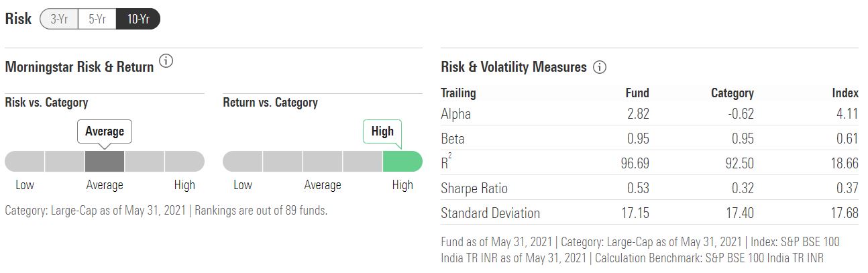The height and width of the screenshot is (273, 868).
Task: Click the Average risk tooltip label
Action: 105,131
